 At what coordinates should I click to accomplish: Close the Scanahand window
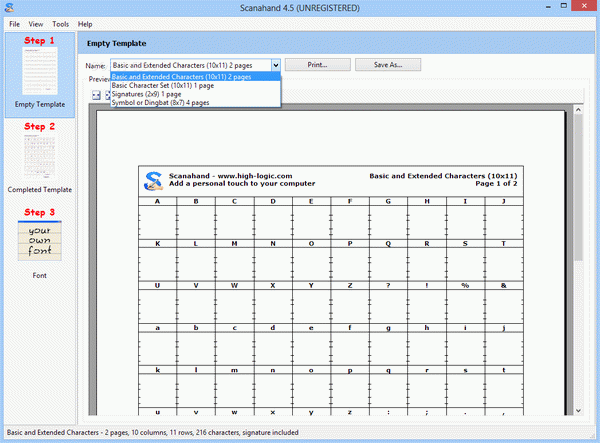point(584,6)
